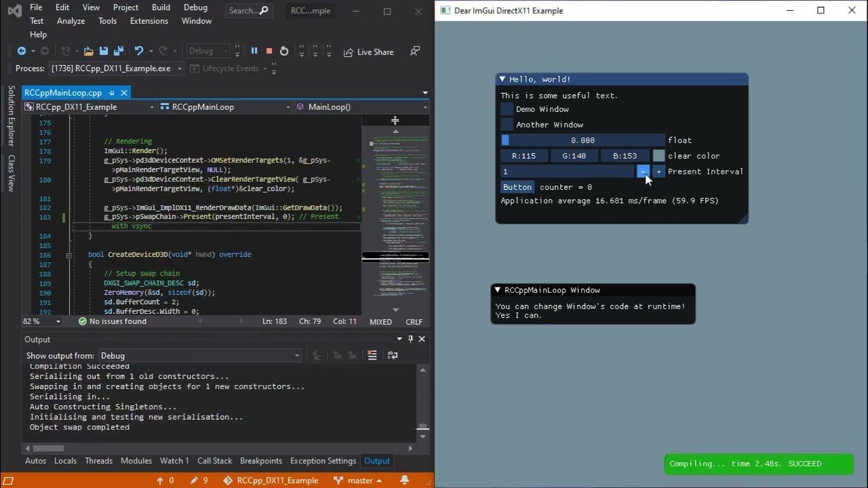The image size is (868, 488).
Task: Click the notifications bell in status bar
Action: pyautogui.click(x=405, y=480)
